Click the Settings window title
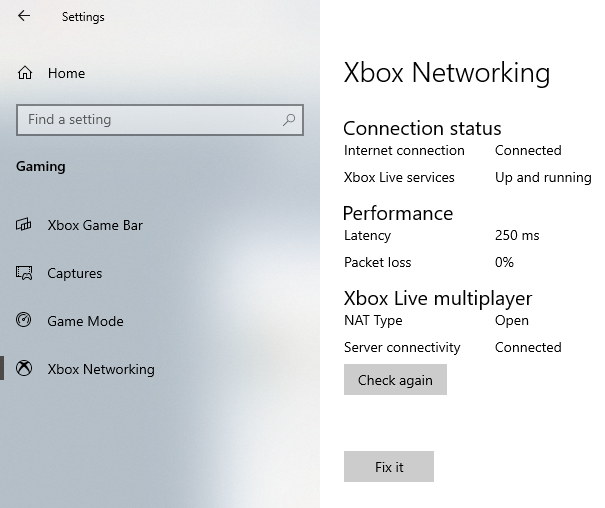This screenshot has width=605, height=508. [83, 17]
